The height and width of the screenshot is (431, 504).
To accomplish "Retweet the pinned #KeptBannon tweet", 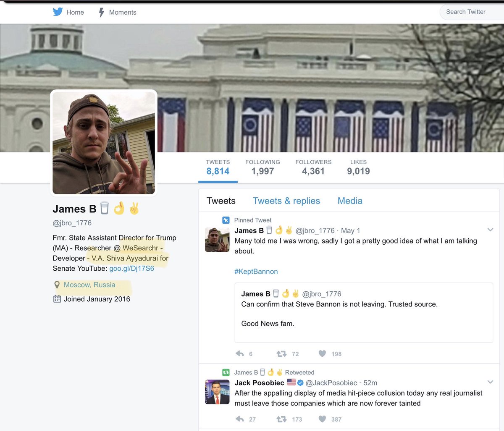I will click(281, 354).
